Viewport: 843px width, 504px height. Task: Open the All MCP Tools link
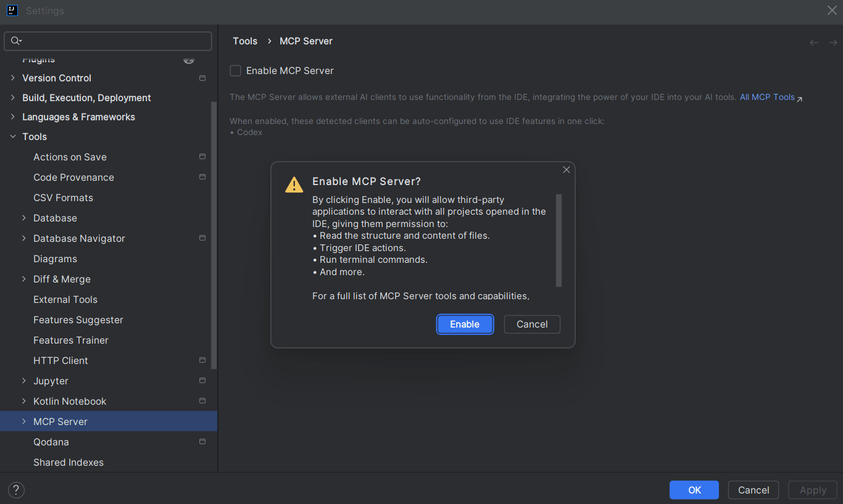(x=767, y=97)
